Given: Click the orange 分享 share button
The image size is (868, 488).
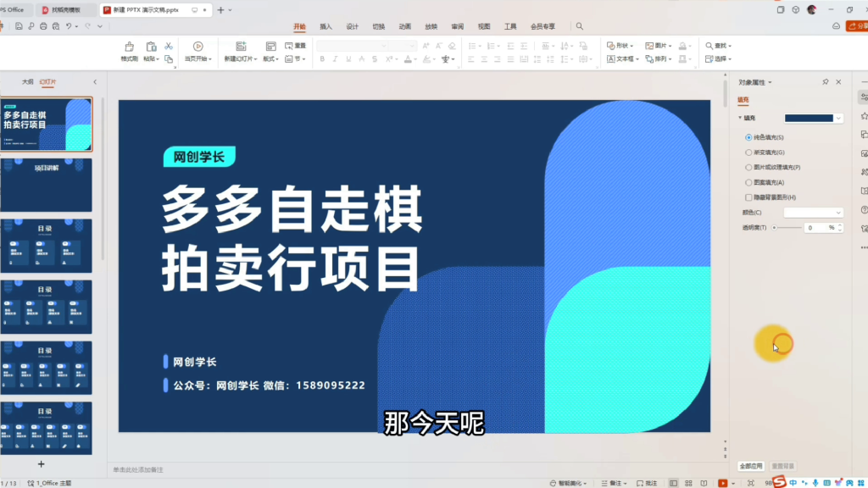Looking at the screenshot, I should [x=855, y=26].
